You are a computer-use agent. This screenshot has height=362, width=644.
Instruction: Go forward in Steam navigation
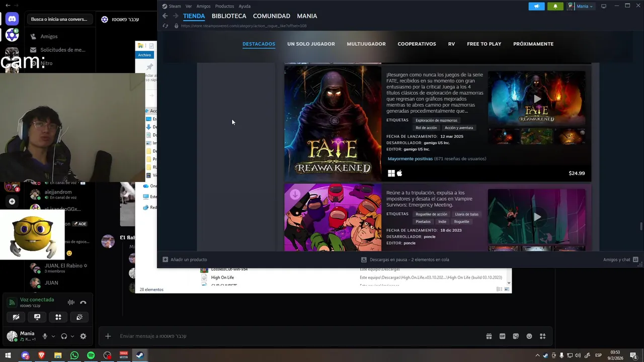pyautogui.click(x=175, y=16)
